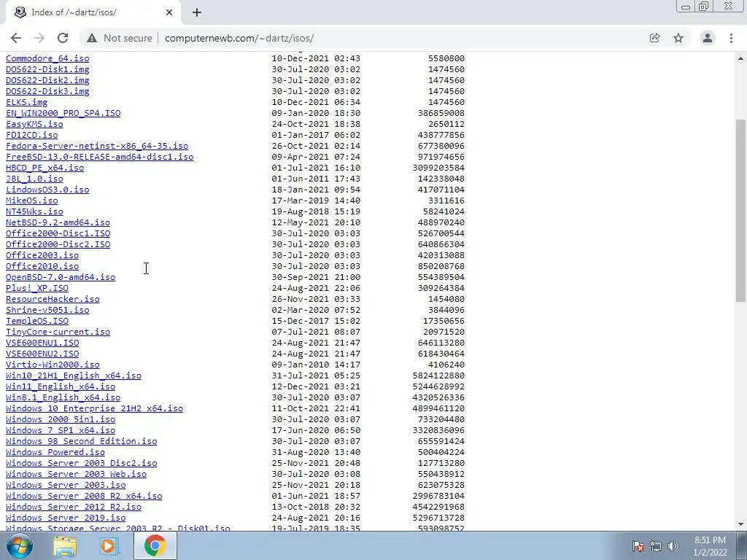Open the NT45Wks.iso link
Viewport: 747px width, 560px height.
[x=34, y=211]
